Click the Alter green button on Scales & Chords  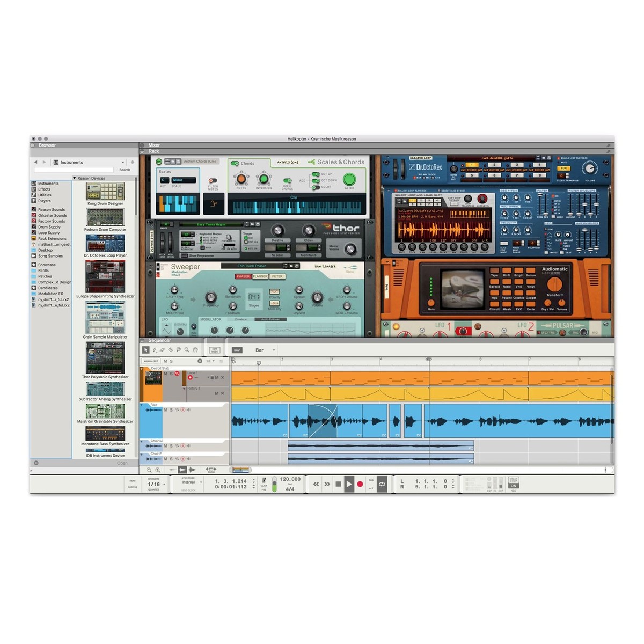[x=349, y=179]
